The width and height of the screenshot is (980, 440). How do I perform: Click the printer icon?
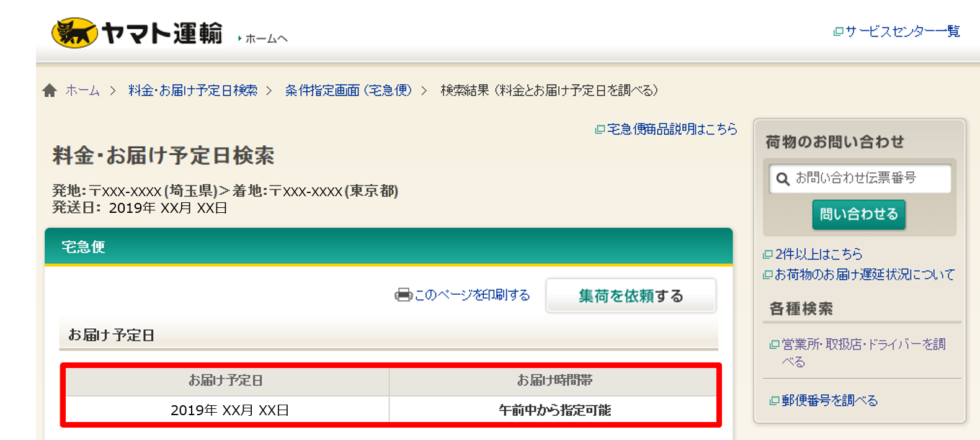(403, 295)
